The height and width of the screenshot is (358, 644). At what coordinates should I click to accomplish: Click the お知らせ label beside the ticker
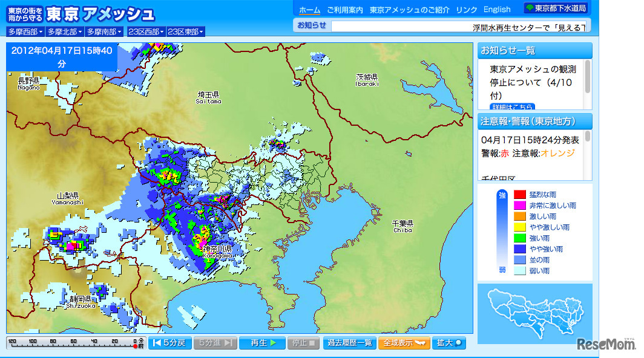(312, 25)
